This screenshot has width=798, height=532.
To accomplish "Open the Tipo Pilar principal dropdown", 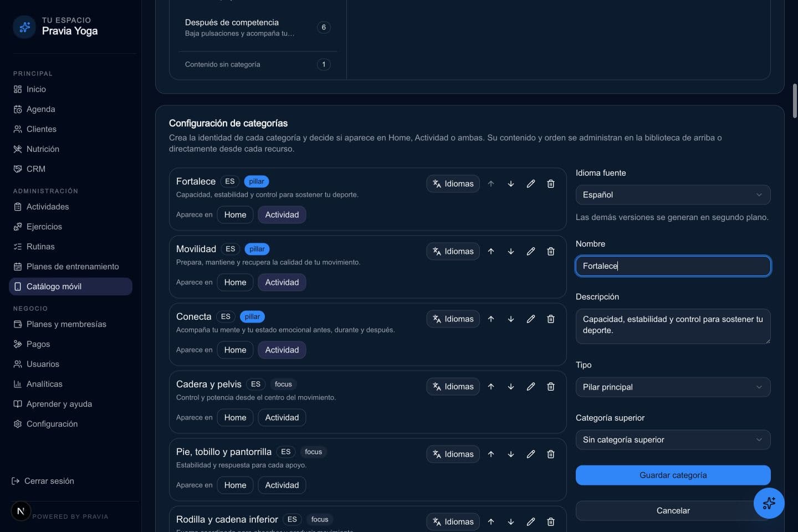I will tap(673, 387).
